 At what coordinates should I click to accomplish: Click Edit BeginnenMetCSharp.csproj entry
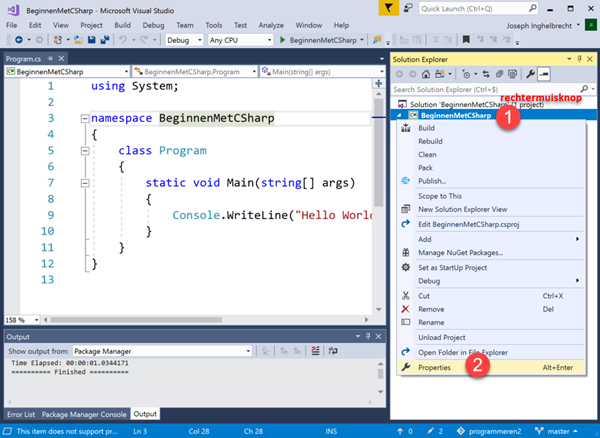pyautogui.click(x=491, y=224)
